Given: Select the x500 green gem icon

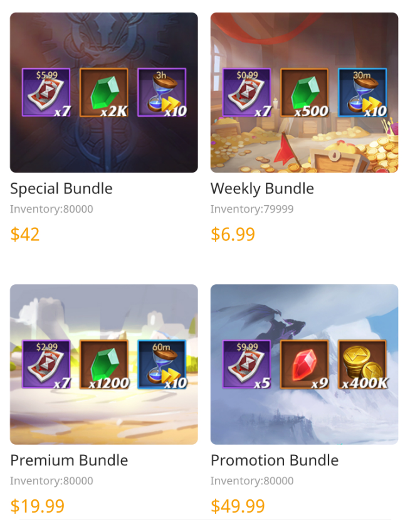Looking at the screenshot, I should (304, 92).
